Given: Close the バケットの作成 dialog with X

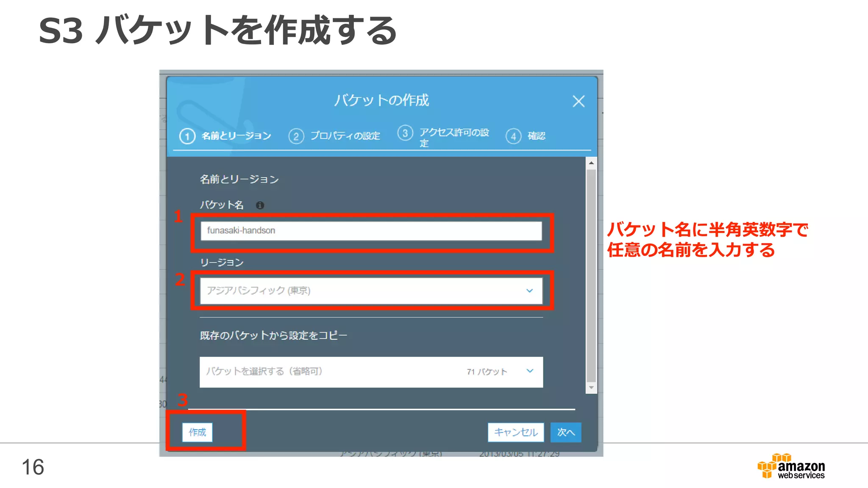Looking at the screenshot, I should [579, 101].
